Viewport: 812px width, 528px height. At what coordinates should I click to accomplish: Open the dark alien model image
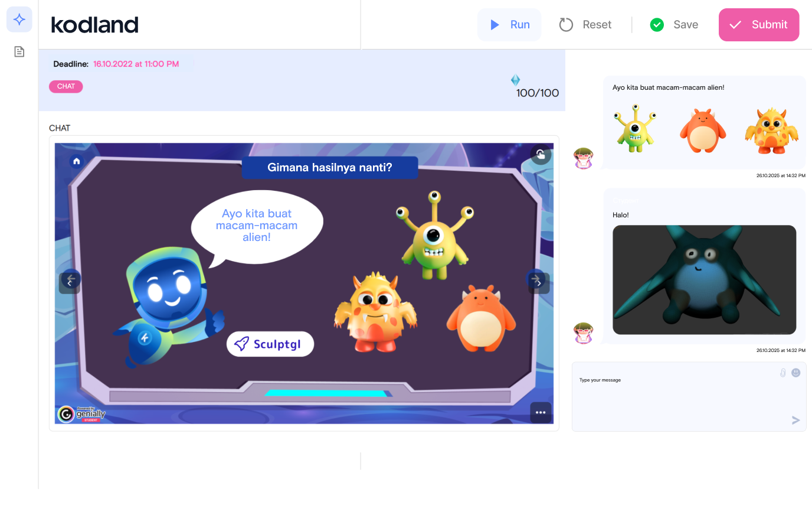(704, 279)
